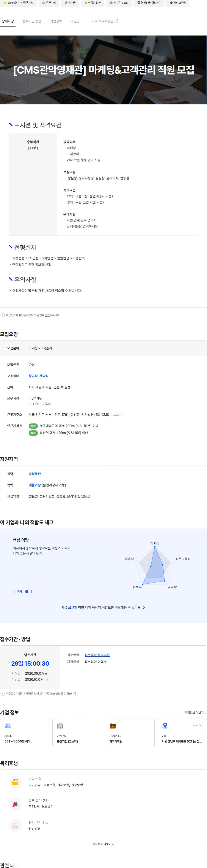Click the 회사 legend swatch
This screenshot has width=207, height=868.
14,591
